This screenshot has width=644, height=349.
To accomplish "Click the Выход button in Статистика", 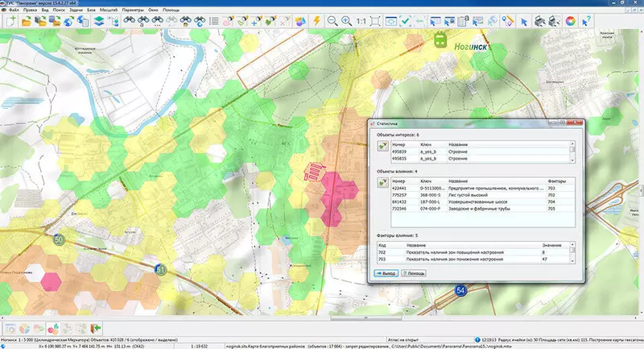I will pyautogui.click(x=386, y=273).
